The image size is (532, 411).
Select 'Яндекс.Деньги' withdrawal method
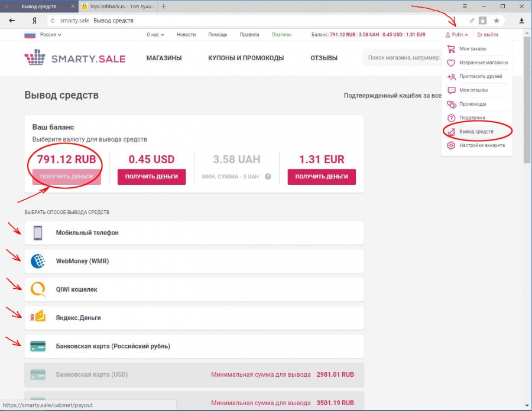coord(194,318)
